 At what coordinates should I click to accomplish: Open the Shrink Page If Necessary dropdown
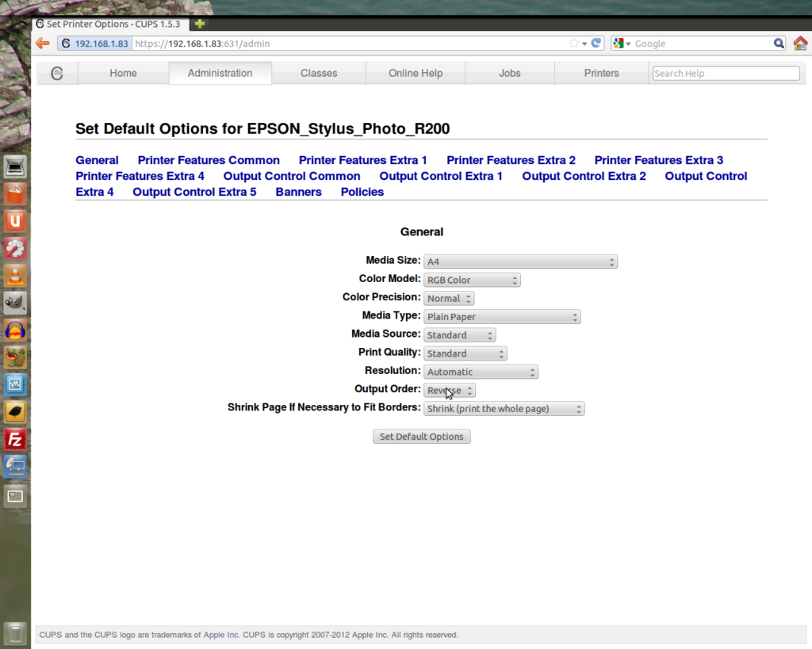[x=504, y=408]
